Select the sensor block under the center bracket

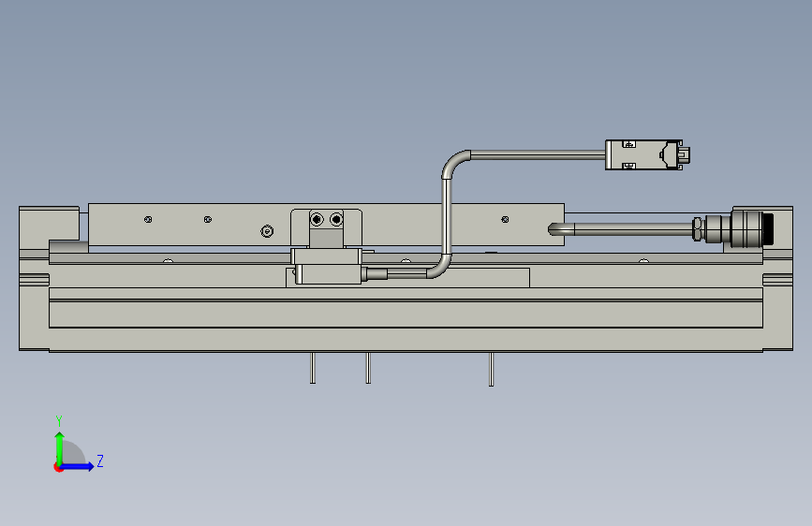coord(329,274)
